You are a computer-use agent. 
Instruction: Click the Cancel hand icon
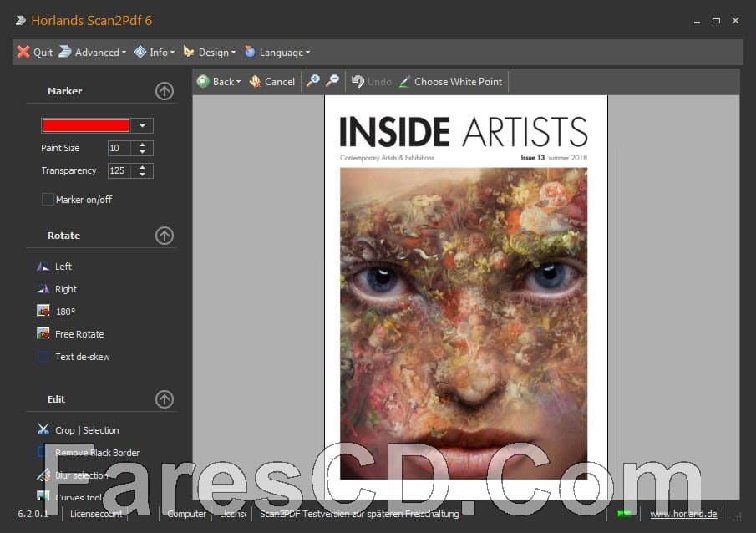255,81
